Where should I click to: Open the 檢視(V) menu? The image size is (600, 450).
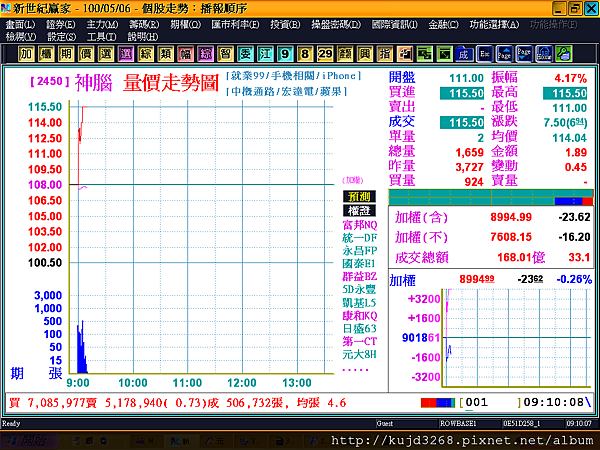21,37
